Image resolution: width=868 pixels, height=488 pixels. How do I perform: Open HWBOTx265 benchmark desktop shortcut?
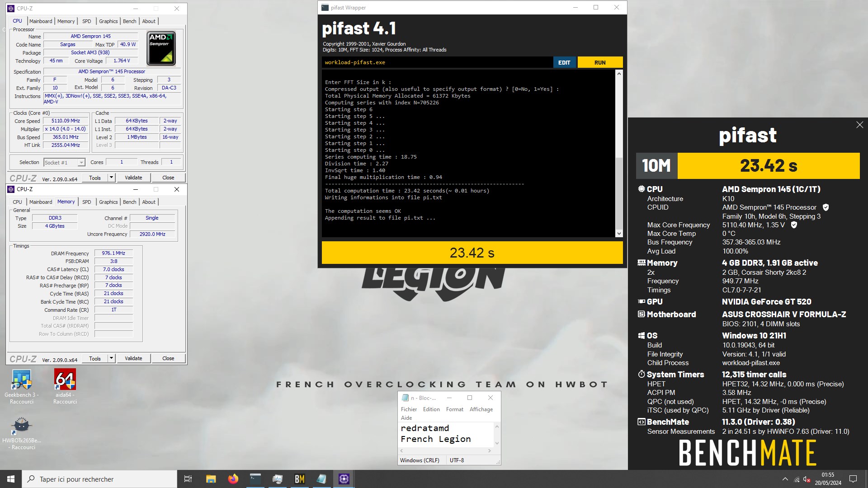[x=21, y=433]
